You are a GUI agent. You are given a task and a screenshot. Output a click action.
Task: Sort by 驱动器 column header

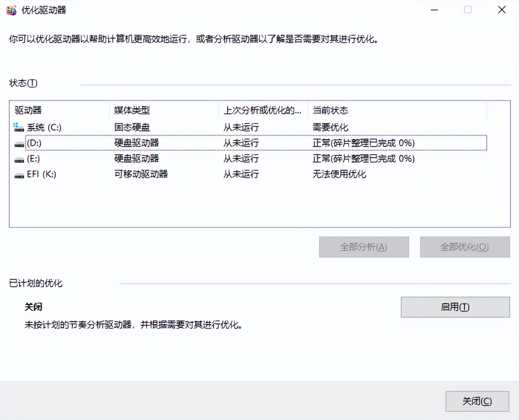[x=28, y=110]
